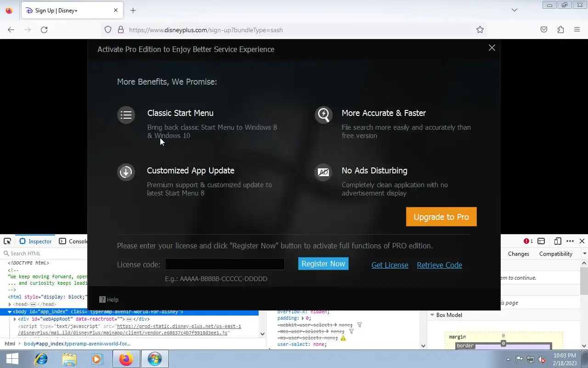Click the Classic Start Menu list icon
Image resolution: width=588 pixels, height=368 pixels.
click(x=126, y=115)
